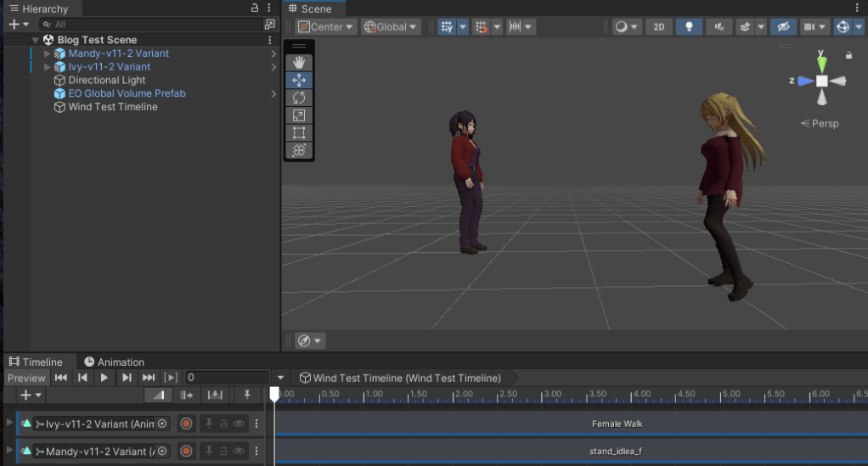This screenshot has height=466, width=868.
Task: Toggle scene lighting lightbulb icon
Action: click(x=688, y=26)
